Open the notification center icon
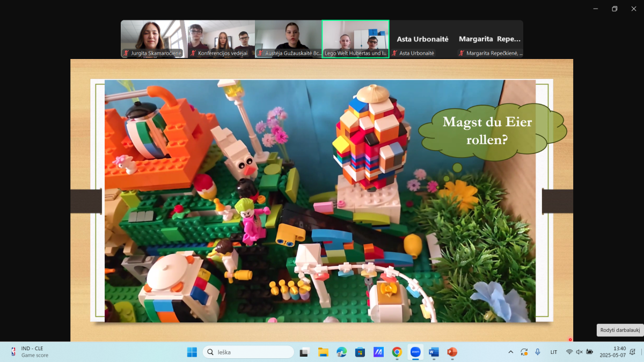644x362 pixels. (633, 352)
